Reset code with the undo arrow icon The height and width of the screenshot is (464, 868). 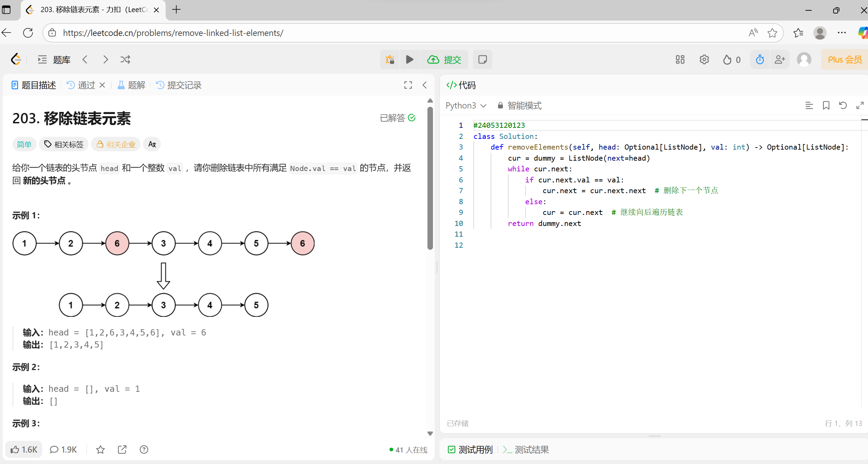click(843, 105)
